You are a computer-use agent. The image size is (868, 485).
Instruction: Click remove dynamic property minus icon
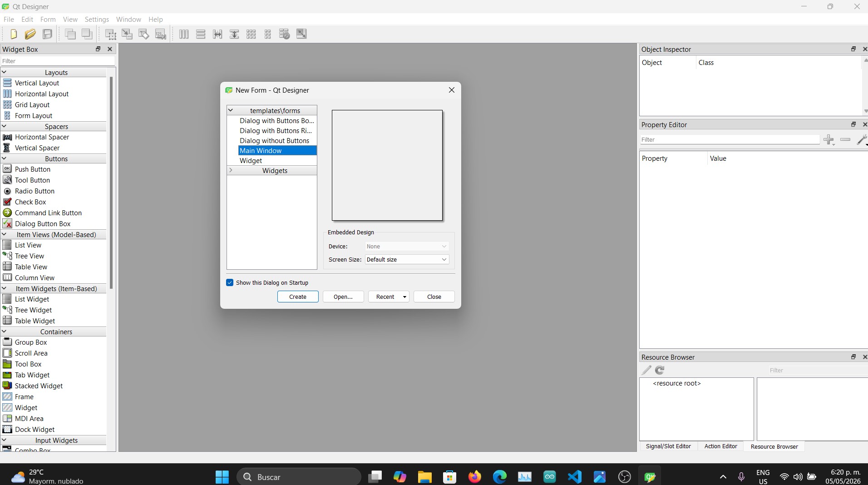(x=845, y=140)
